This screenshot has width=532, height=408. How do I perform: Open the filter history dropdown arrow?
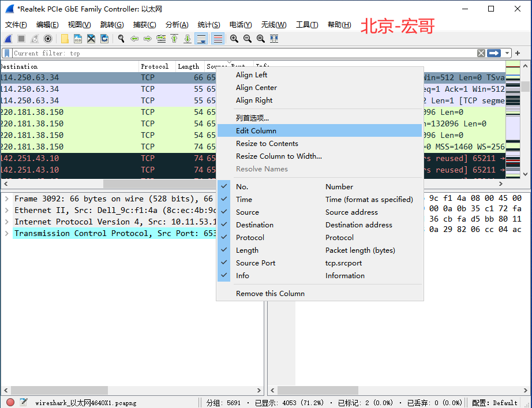point(507,53)
